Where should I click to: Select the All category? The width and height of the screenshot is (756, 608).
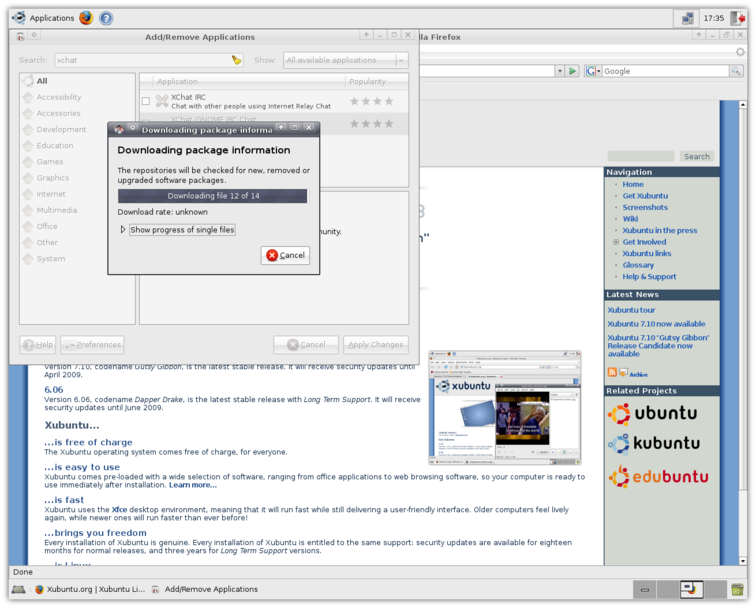pyautogui.click(x=42, y=81)
